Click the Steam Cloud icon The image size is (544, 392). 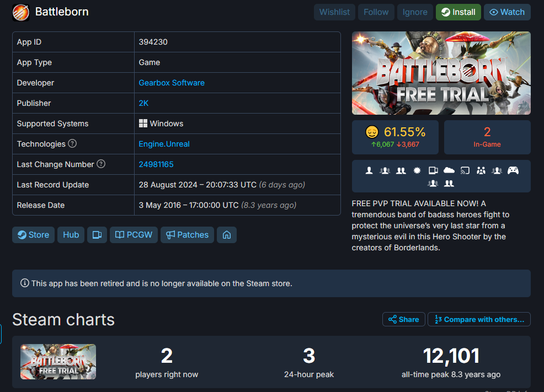click(449, 170)
